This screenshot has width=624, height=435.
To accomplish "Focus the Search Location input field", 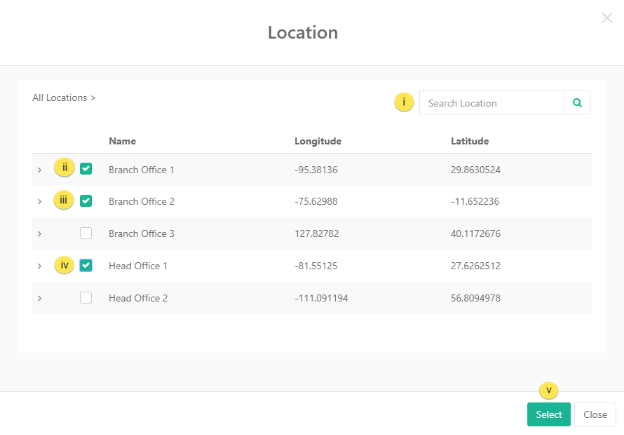I will (491, 102).
